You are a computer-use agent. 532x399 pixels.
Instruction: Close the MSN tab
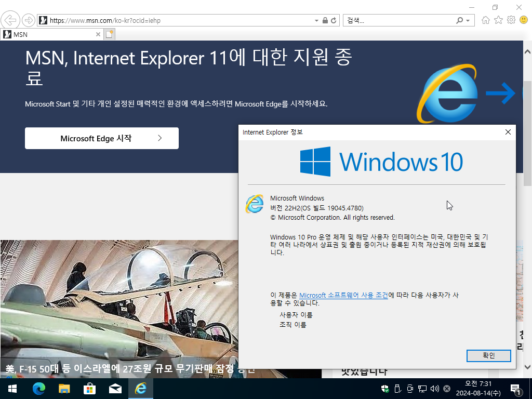[98, 34]
